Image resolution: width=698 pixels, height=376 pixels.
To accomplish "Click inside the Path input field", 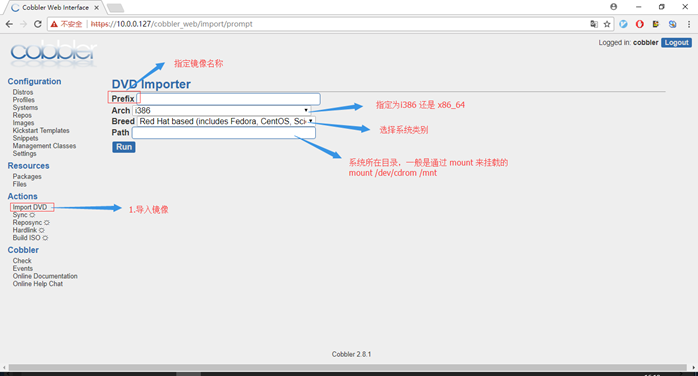I will pos(223,133).
